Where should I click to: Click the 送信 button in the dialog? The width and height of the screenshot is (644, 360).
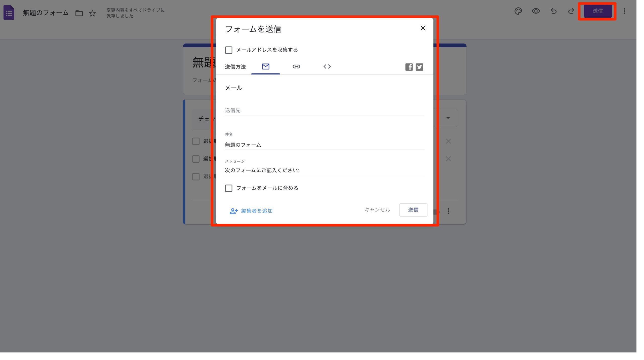[x=413, y=210]
